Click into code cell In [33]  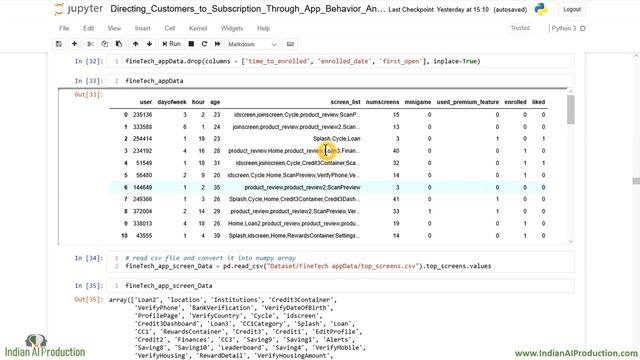pyautogui.click(x=340, y=81)
